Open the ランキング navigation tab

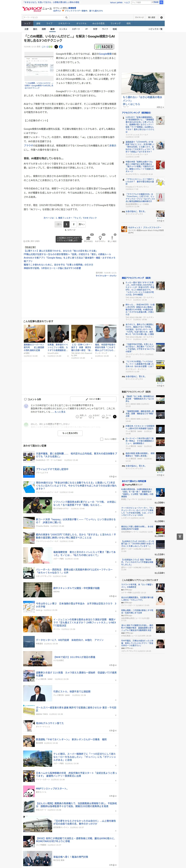[115, 24]
